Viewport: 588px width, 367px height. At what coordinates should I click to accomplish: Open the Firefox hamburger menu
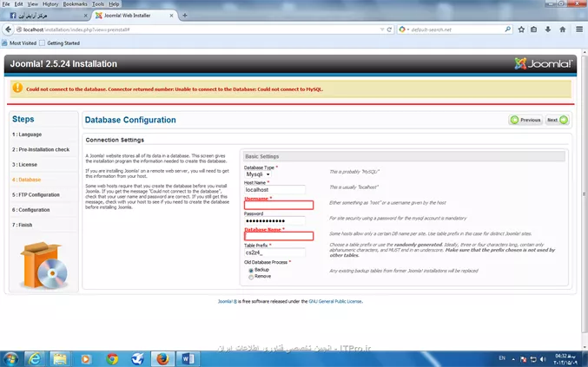(579, 29)
